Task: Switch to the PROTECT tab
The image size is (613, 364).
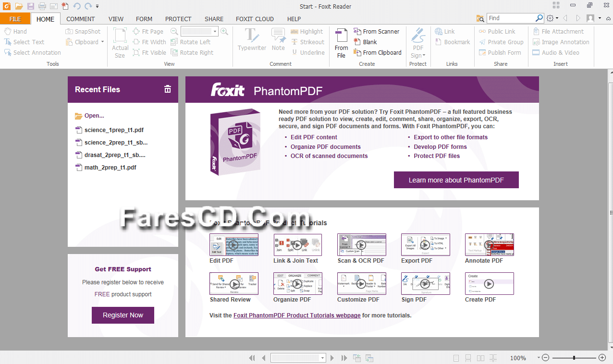Action: point(178,19)
